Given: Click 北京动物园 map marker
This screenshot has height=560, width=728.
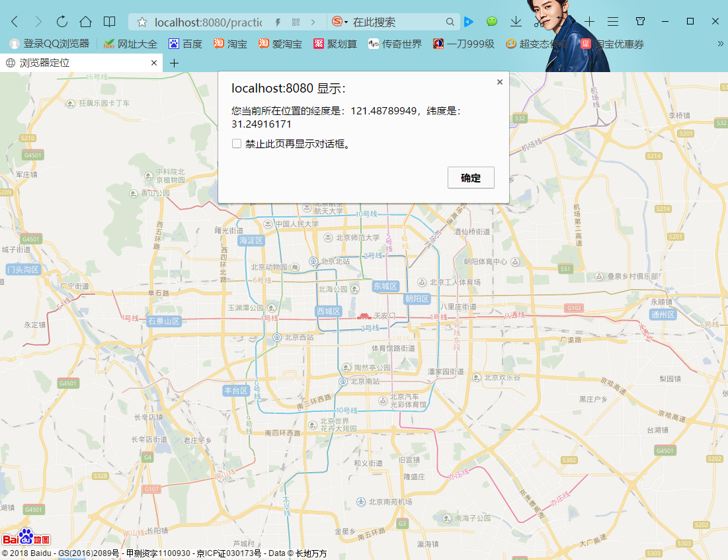Looking at the screenshot, I should click(295, 267).
